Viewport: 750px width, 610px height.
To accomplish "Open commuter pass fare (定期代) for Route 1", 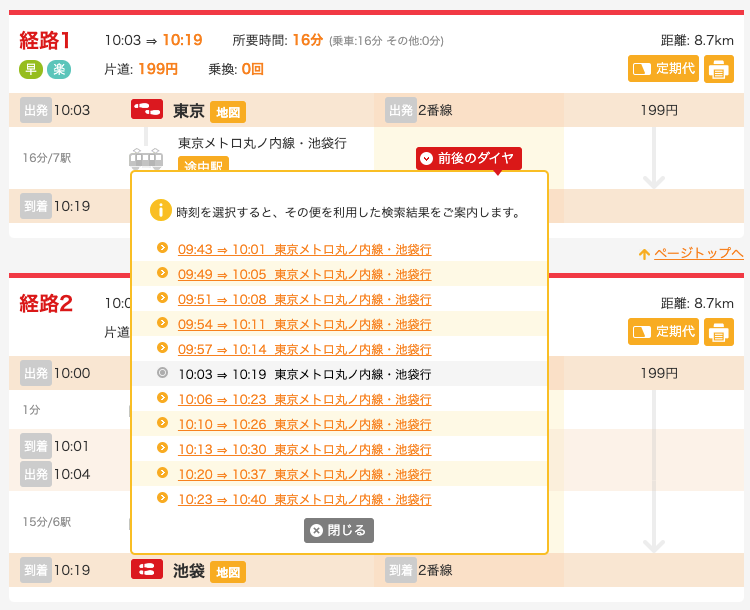I will [x=663, y=68].
